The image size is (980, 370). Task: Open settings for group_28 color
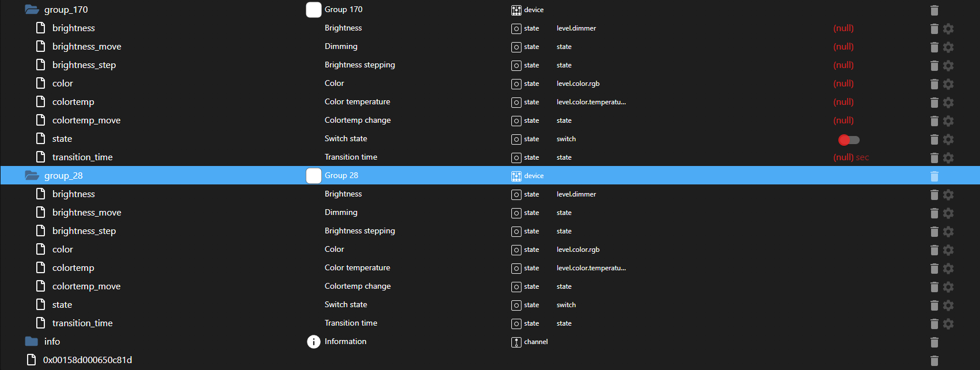point(948,250)
